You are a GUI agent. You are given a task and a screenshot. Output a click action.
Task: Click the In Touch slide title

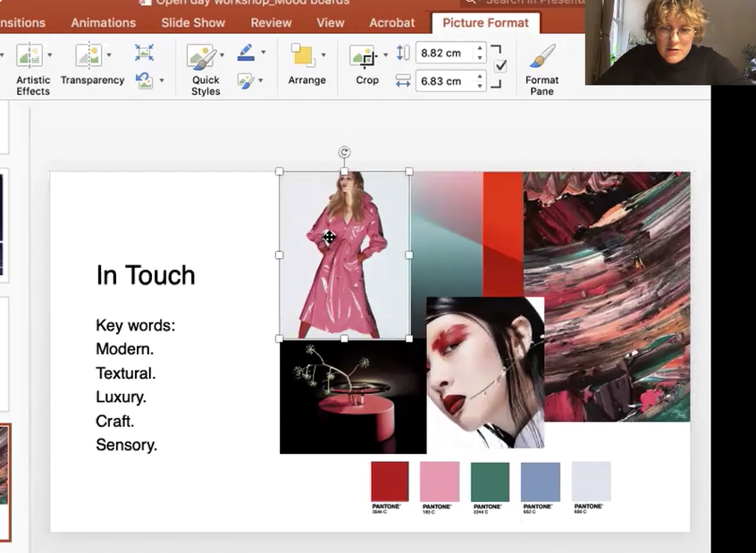(x=146, y=275)
